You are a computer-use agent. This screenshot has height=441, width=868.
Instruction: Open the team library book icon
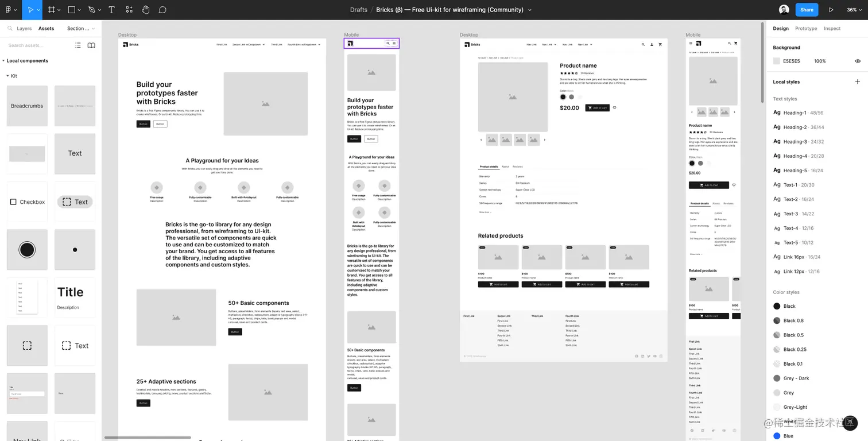coord(91,45)
